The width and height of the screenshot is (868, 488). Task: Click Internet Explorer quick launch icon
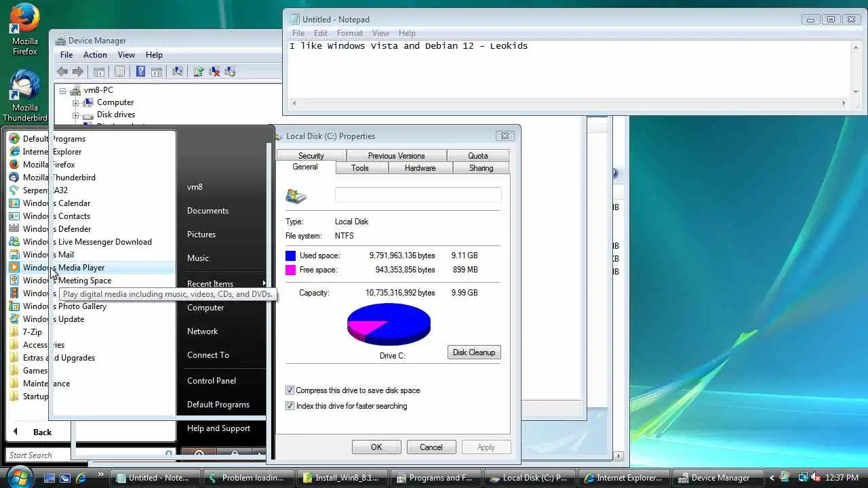pyautogui.click(x=81, y=478)
